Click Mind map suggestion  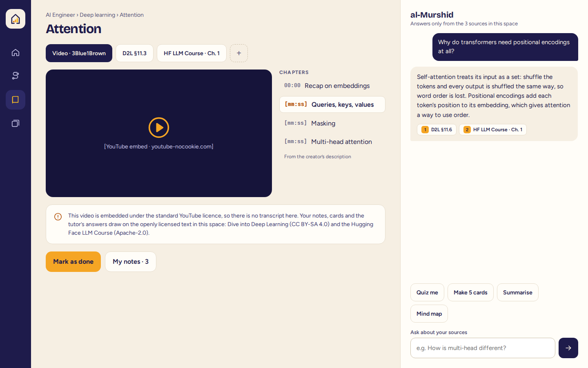click(x=429, y=314)
